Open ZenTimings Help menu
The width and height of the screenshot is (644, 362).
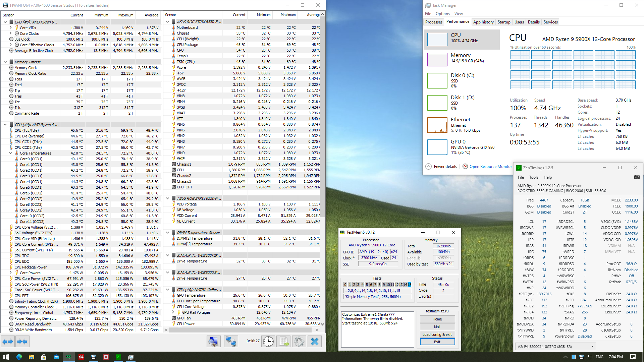point(548,177)
